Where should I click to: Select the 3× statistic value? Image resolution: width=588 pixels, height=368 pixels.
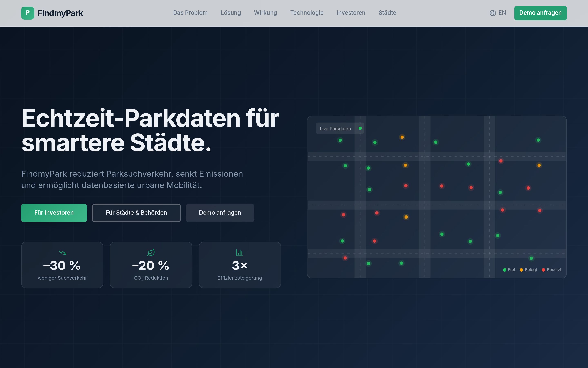coord(239,266)
